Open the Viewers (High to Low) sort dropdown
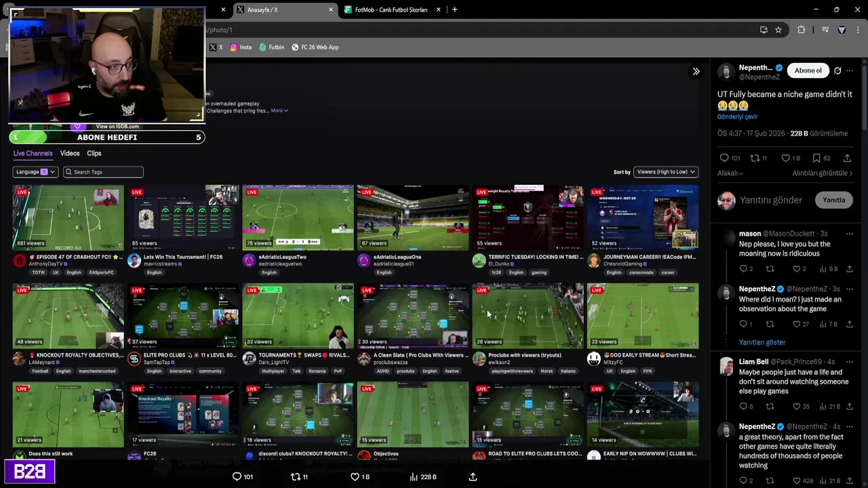Screen dimensions: 868x488 [x=665, y=172]
